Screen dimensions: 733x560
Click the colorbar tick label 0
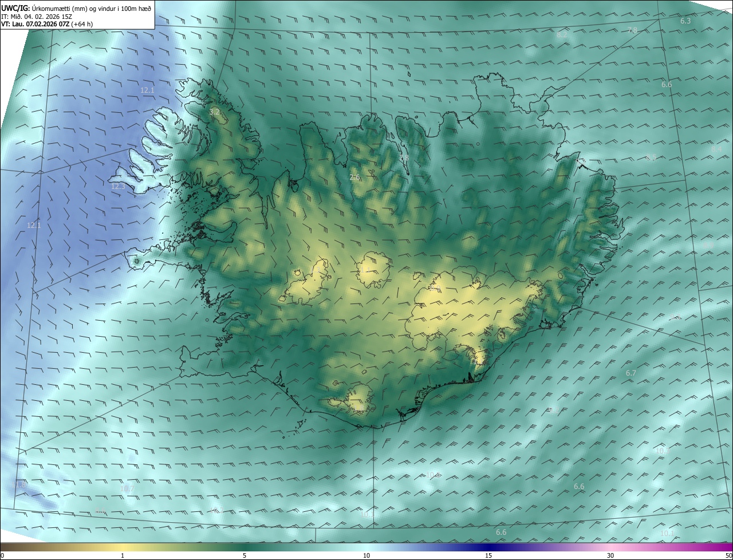[2, 555]
